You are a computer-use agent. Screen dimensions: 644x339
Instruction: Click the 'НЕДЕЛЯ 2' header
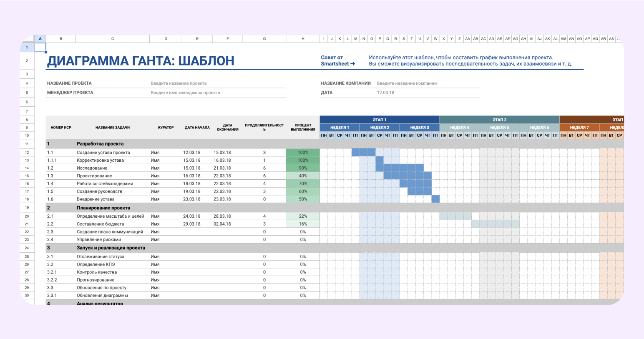380,128
